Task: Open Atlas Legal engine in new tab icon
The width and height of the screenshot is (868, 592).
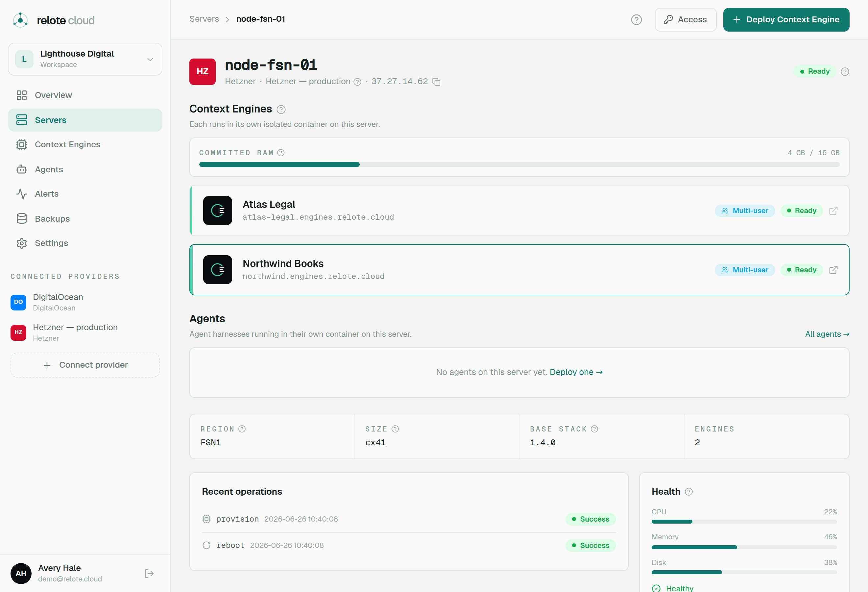Action: click(833, 211)
